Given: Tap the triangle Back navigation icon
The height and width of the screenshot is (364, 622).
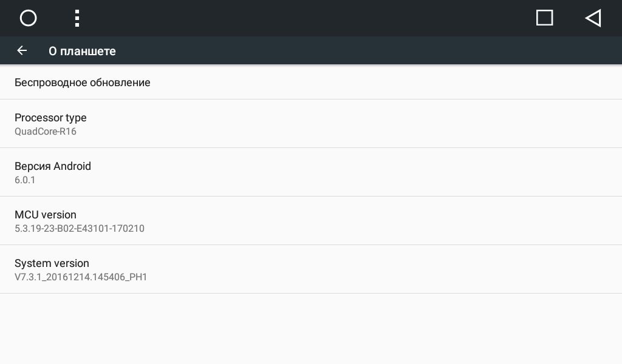Looking at the screenshot, I should (593, 18).
